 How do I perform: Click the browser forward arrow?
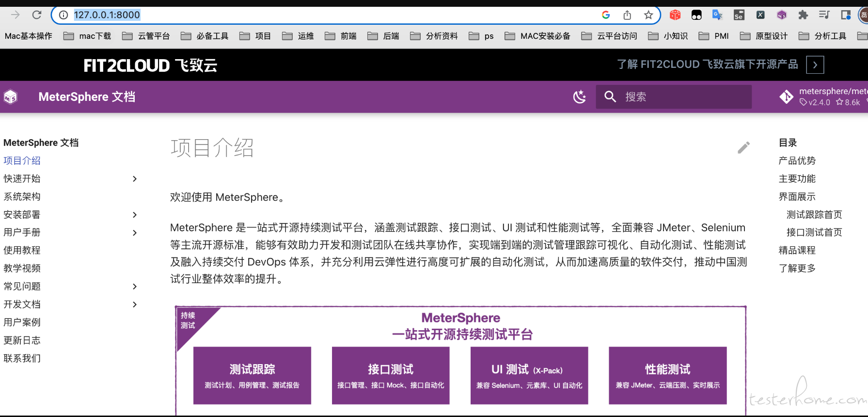click(x=16, y=15)
